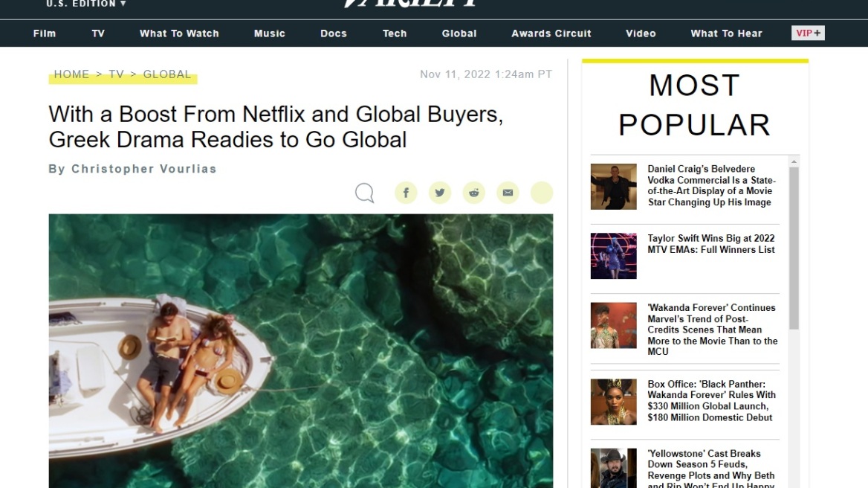
Task: Share the article via email icon
Action: point(508,193)
